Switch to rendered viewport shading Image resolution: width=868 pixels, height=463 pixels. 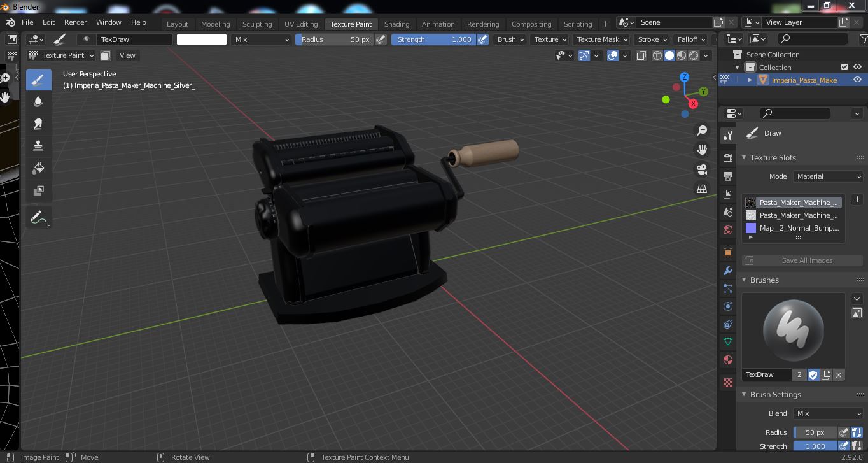(x=694, y=55)
